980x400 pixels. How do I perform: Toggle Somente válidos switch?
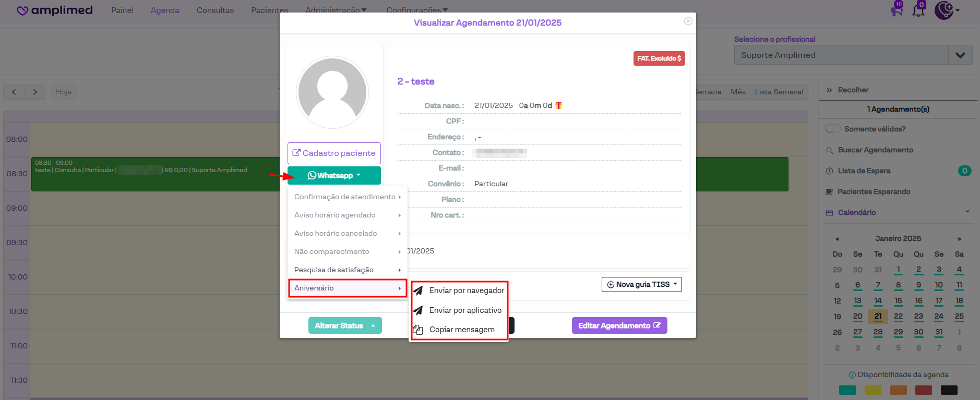(x=833, y=129)
